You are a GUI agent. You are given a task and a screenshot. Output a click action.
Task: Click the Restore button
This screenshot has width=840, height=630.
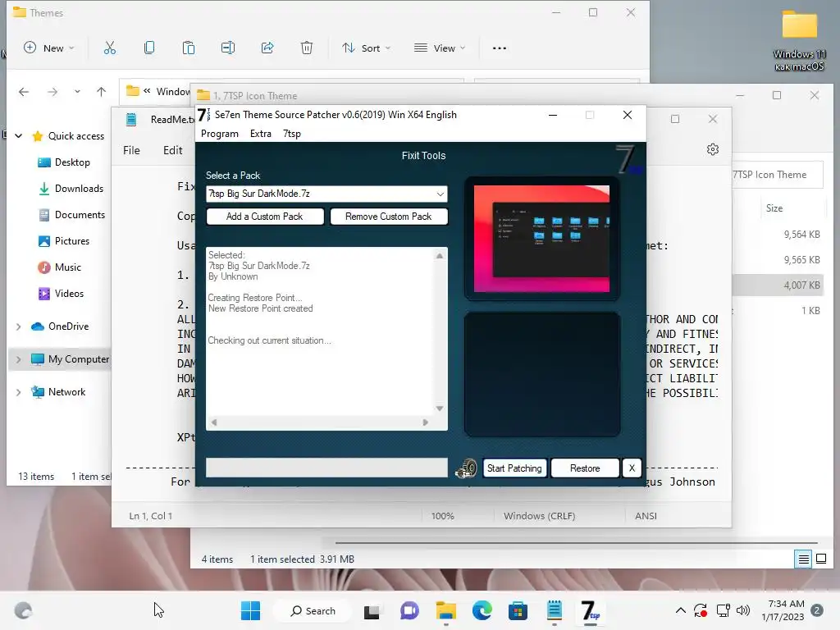point(585,468)
